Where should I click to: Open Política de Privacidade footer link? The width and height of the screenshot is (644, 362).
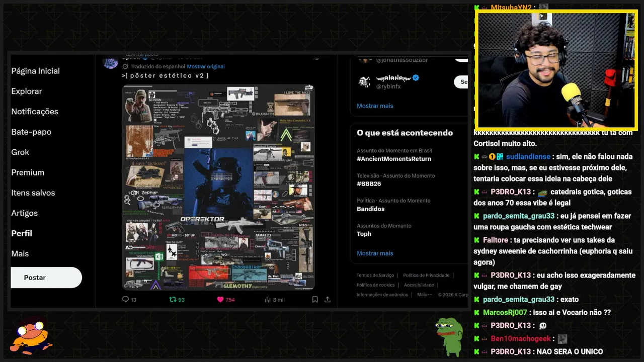click(x=426, y=276)
